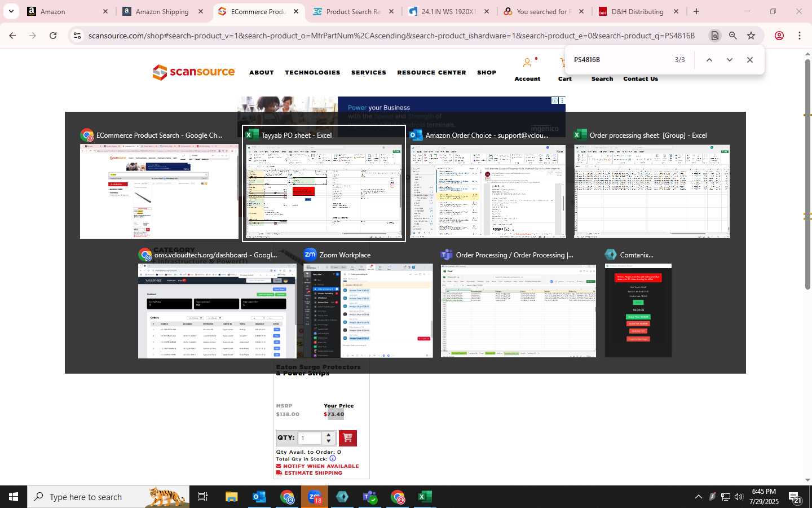Click the Windows Start button
Viewport: 812px width, 508px height.
point(14,497)
